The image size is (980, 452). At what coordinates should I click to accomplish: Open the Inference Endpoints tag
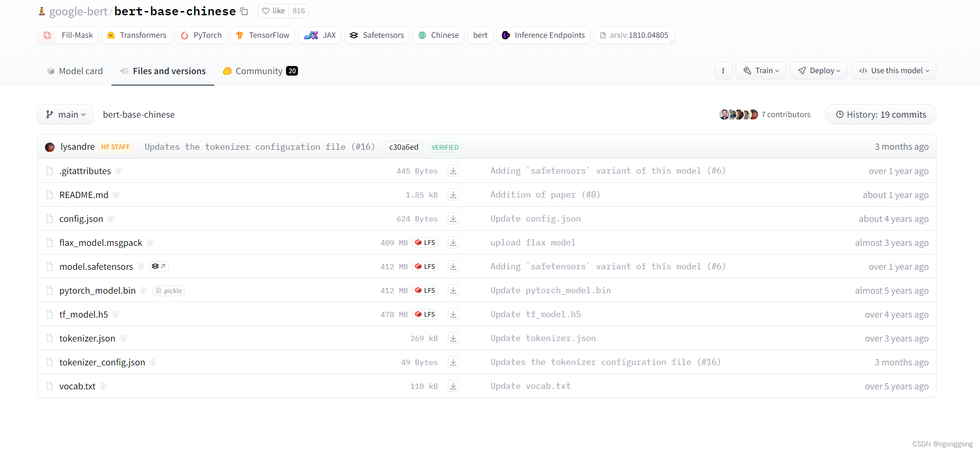543,35
